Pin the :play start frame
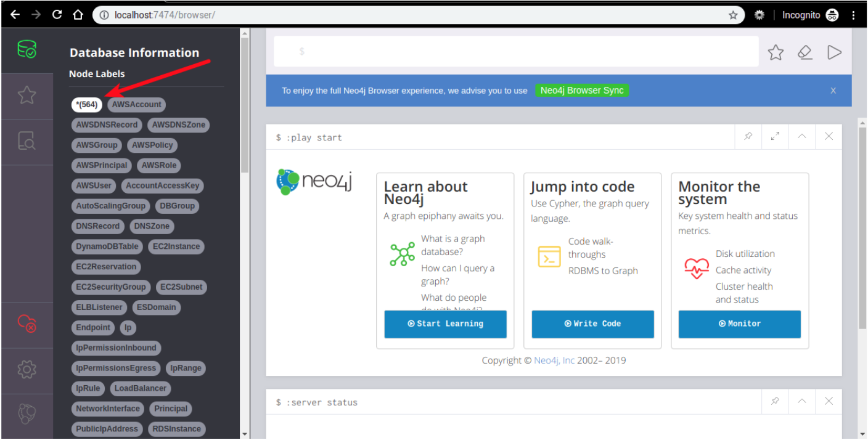This screenshot has width=868, height=440. click(x=748, y=136)
